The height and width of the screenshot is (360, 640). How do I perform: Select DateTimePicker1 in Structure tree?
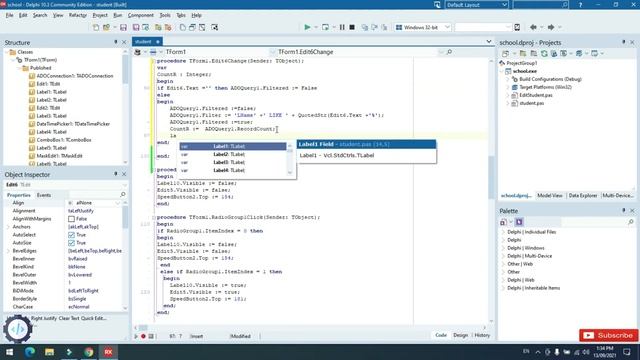tap(73, 124)
